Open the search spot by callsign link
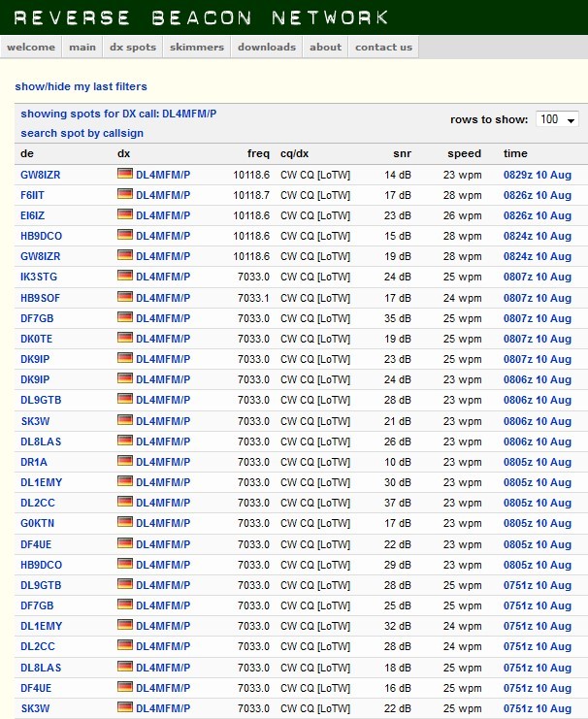 82,133
